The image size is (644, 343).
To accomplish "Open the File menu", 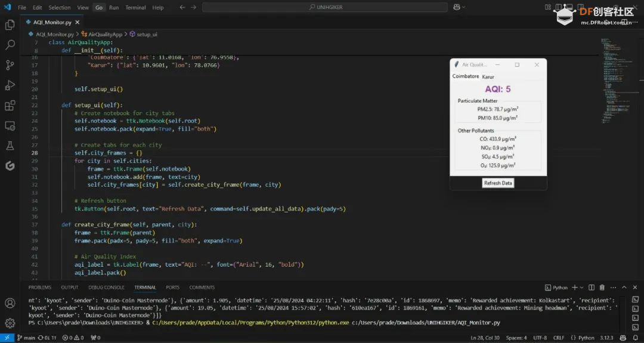I will 22,7.
